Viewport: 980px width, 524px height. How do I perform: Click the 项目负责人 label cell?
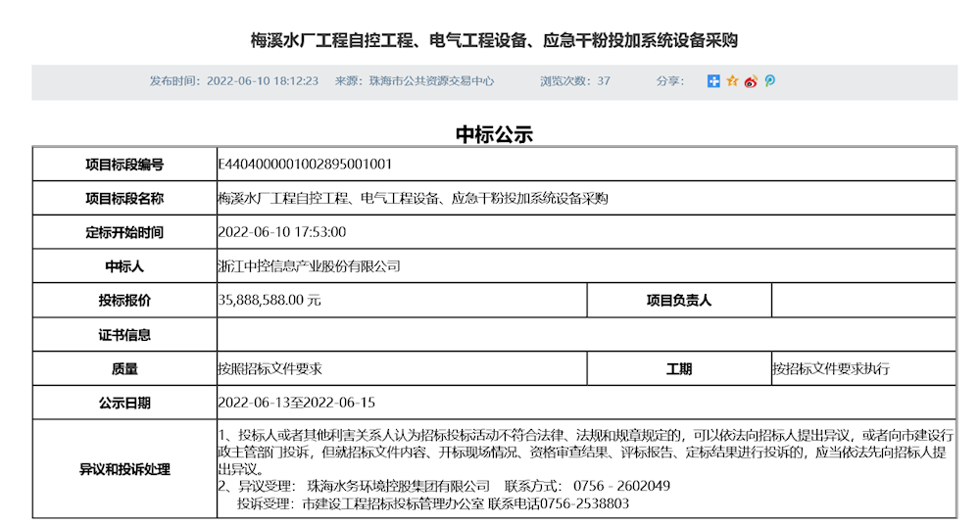[678, 301]
